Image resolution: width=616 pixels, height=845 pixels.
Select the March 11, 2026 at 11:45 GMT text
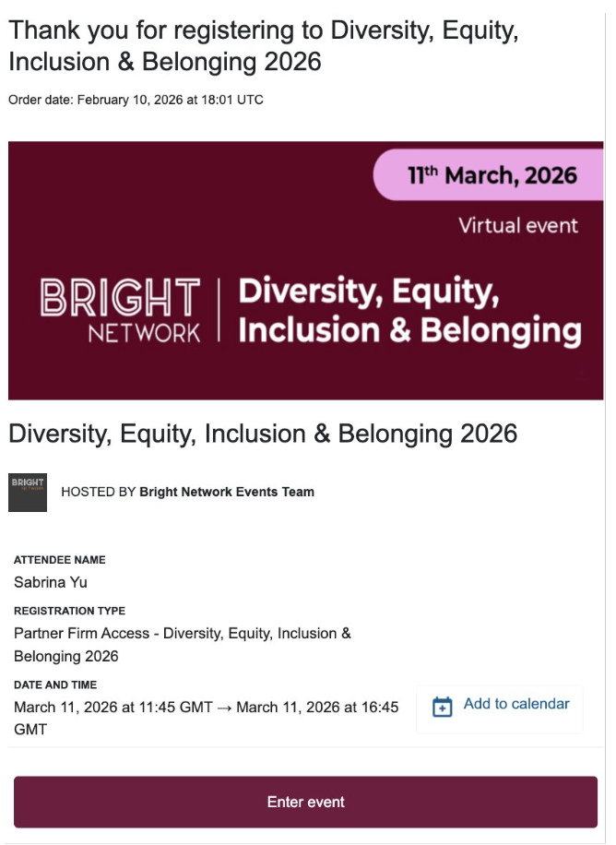coord(113,707)
